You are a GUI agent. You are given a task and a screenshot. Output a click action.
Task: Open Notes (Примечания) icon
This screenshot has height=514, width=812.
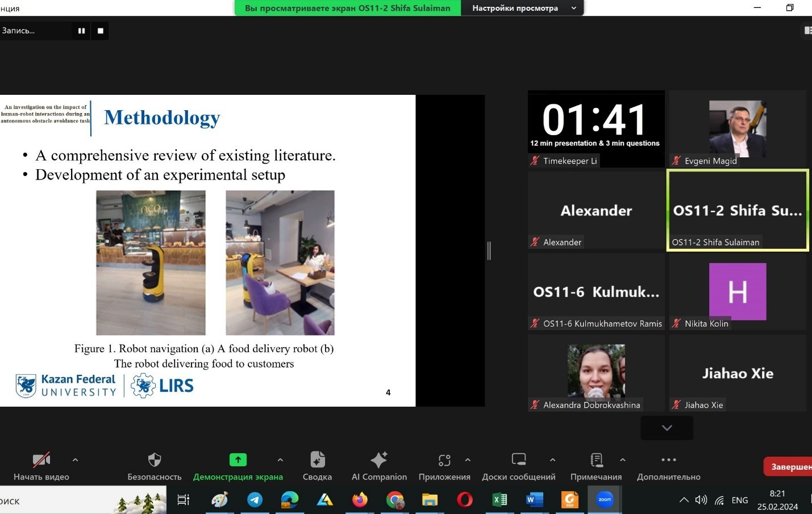pyautogui.click(x=596, y=460)
